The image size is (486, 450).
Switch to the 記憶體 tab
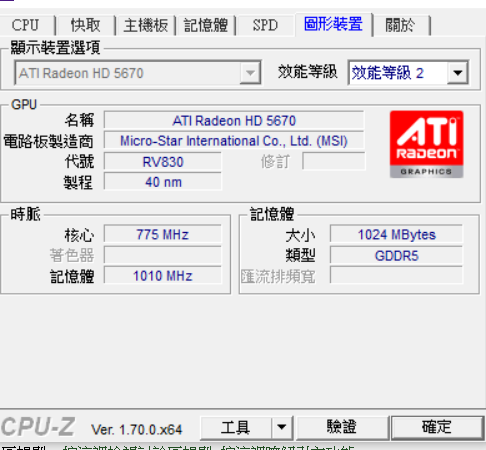(x=206, y=25)
